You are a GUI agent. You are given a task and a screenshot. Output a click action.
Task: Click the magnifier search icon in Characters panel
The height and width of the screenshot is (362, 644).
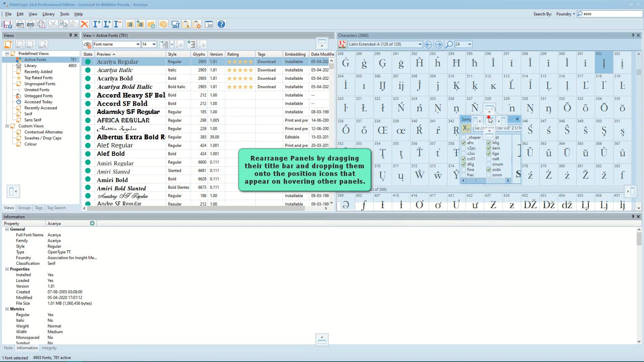tap(449, 44)
